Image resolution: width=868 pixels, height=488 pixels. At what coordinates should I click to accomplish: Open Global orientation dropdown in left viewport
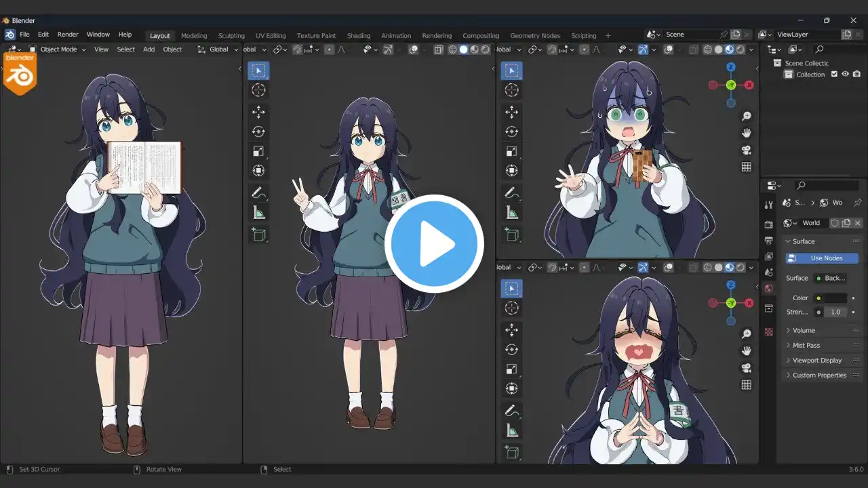pyautogui.click(x=218, y=49)
